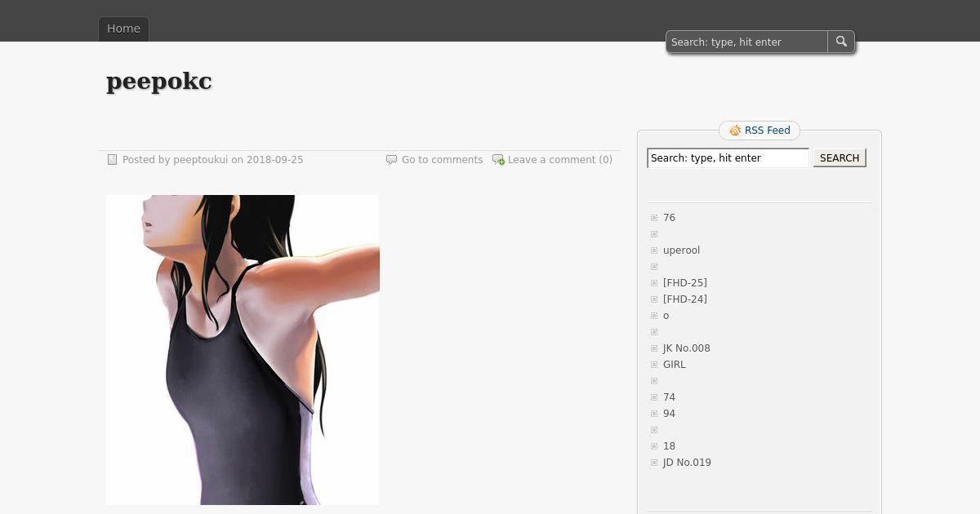Click the RSS feed orange icon
This screenshot has height=514, width=980.
point(735,131)
